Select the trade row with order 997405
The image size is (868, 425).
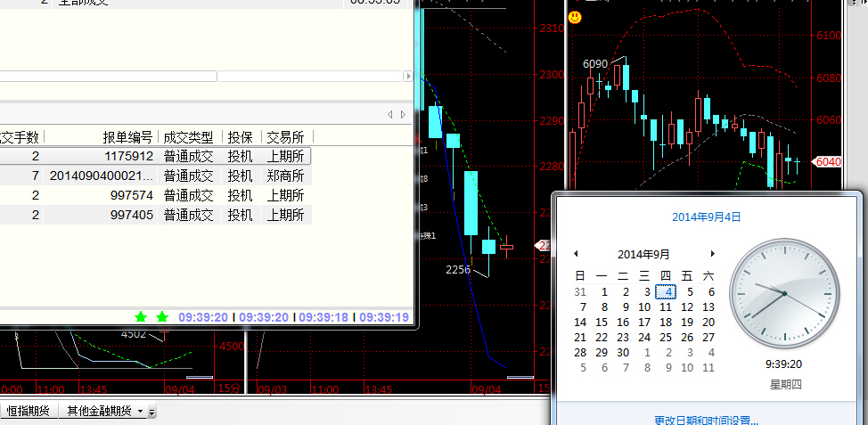156,215
